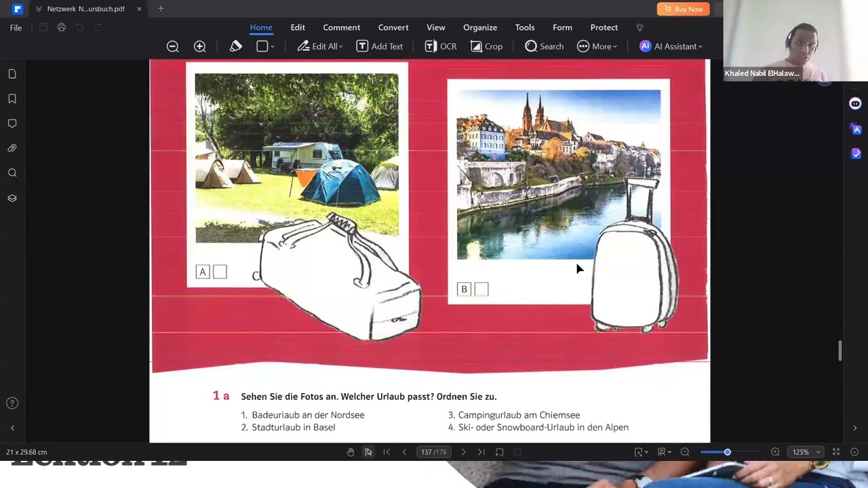The width and height of the screenshot is (868, 488).
Task: Open the attachments panel
Action: coord(12,148)
